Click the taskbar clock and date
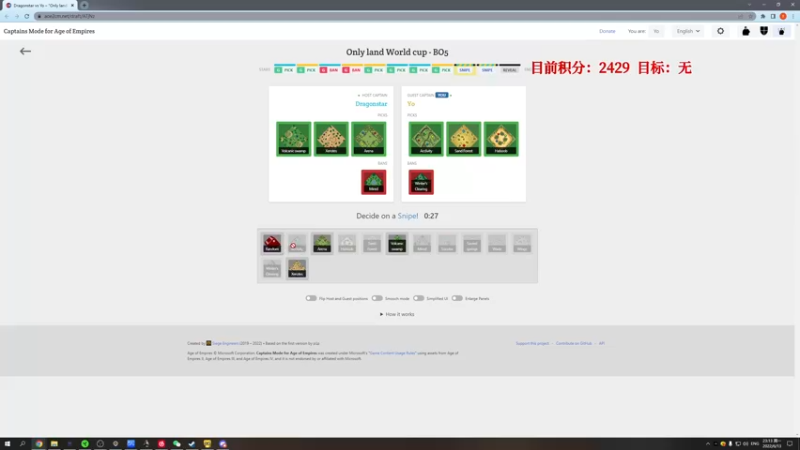 (x=771, y=443)
